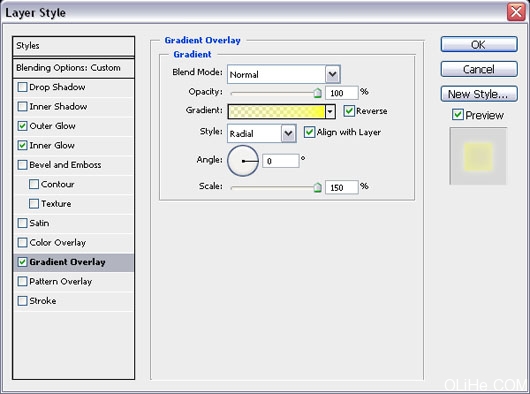Click the Cancel button

(x=479, y=69)
